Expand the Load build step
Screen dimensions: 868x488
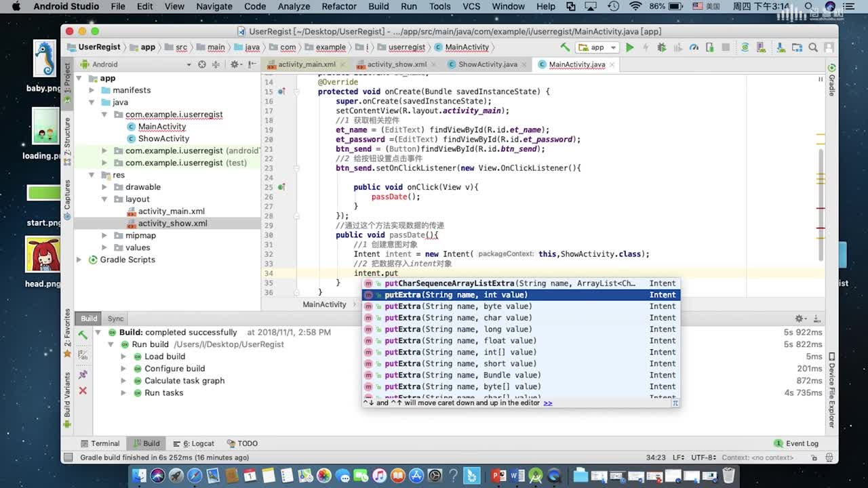123,357
